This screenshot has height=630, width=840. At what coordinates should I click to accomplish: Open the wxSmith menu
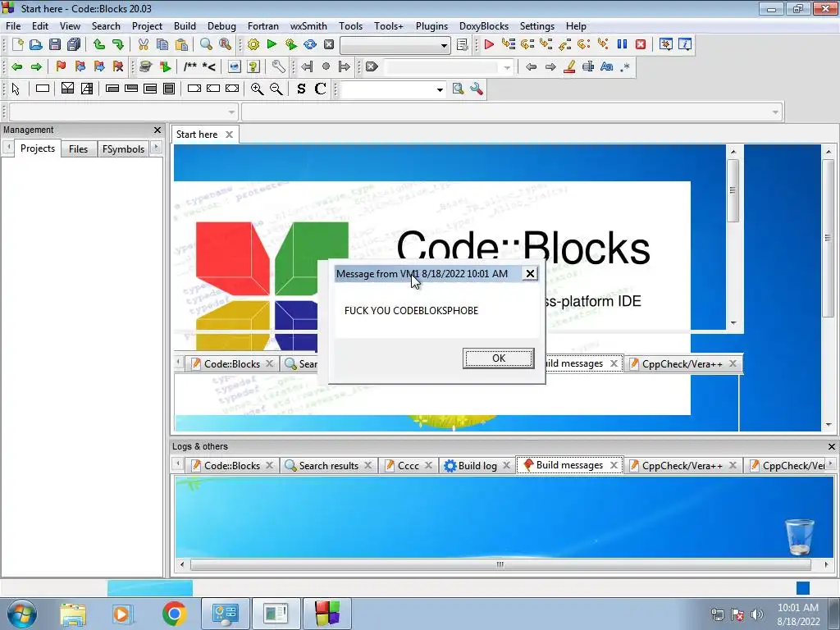coord(308,25)
